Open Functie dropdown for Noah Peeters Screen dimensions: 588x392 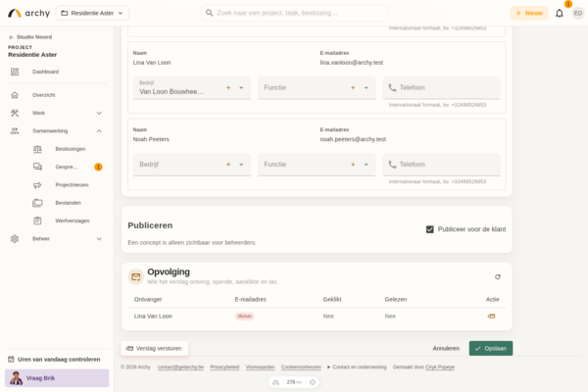[x=367, y=165]
